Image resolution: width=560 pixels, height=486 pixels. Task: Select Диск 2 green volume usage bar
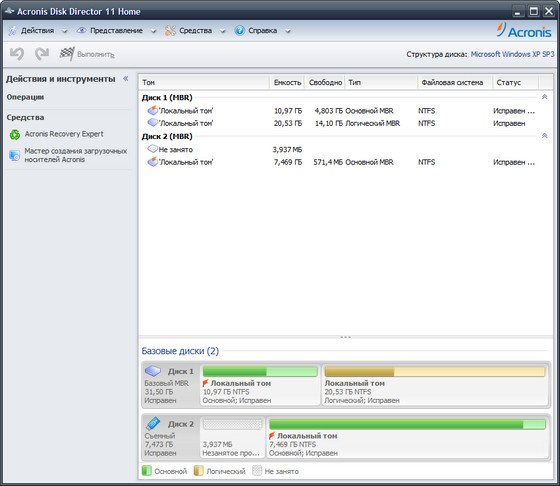407,424
